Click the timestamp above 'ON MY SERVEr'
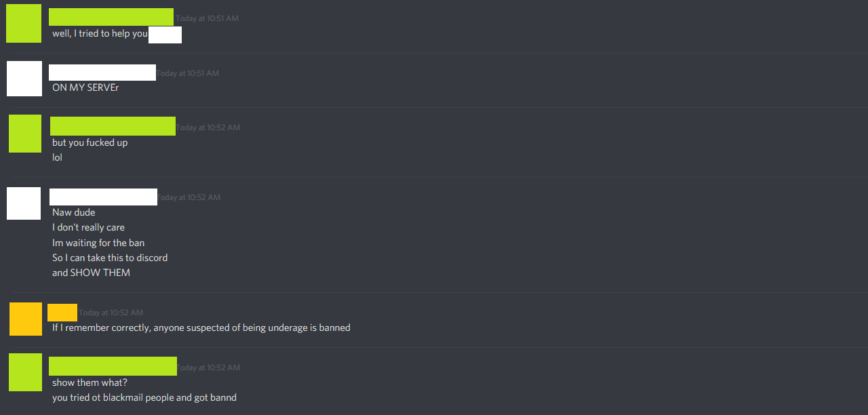 tap(188, 73)
